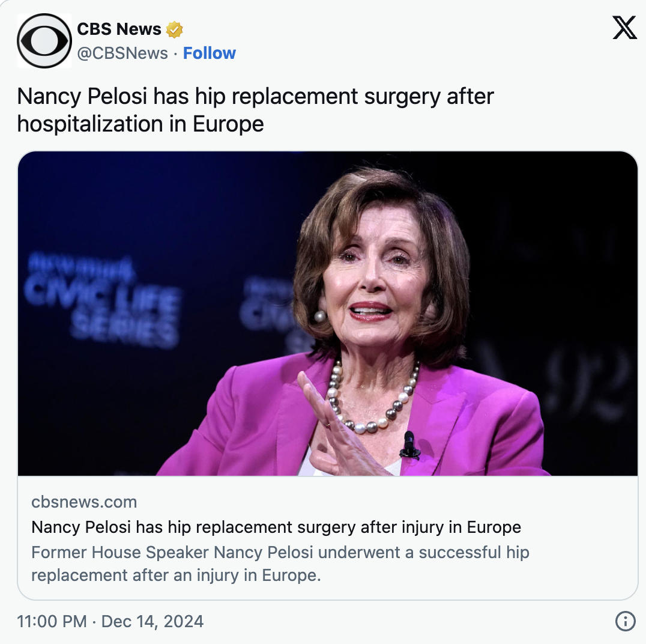Click the cbsnews.com domain label
The image size is (646, 644).
click(84, 502)
